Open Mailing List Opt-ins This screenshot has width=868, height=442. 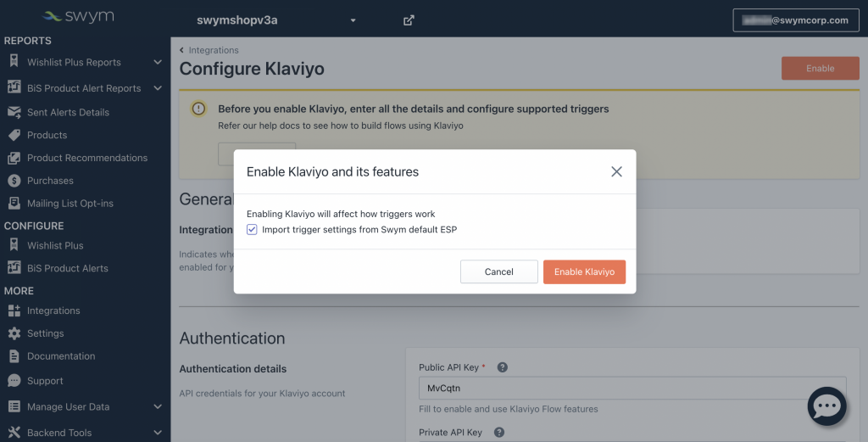(70, 204)
